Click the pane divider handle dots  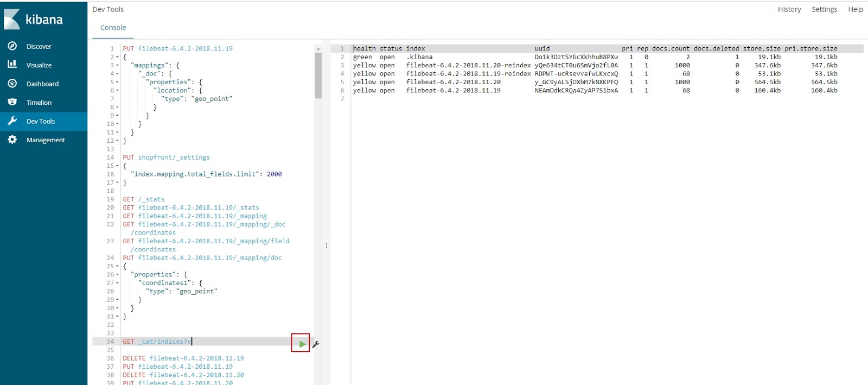point(326,245)
